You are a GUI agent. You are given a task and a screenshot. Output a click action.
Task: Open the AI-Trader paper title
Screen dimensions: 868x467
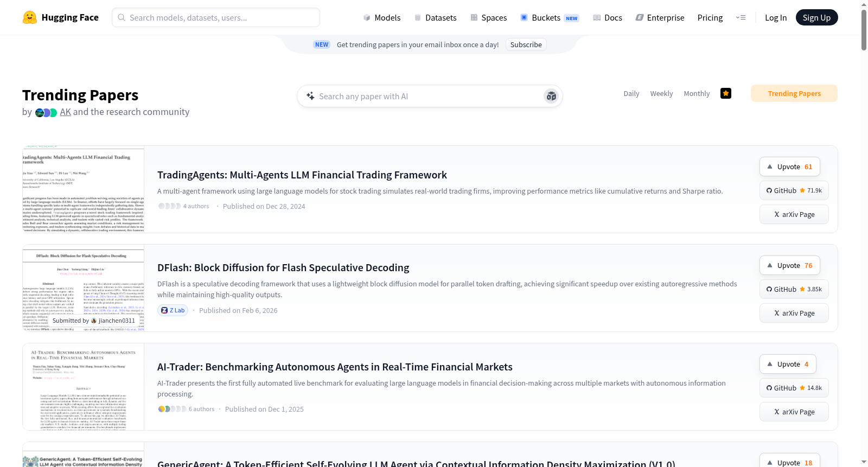(x=335, y=367)
